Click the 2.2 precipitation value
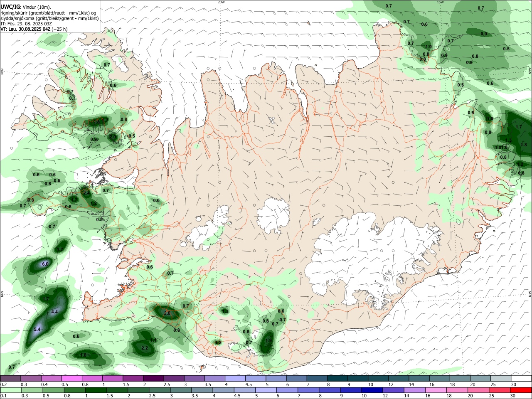 pyautogui.click(x=145, y=348)
